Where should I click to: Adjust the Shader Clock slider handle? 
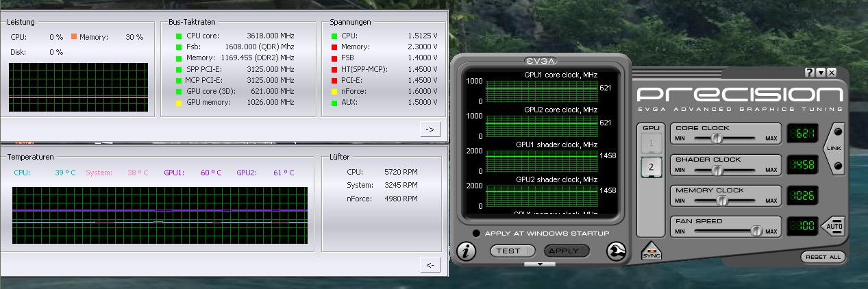click(x=717, y=169)
